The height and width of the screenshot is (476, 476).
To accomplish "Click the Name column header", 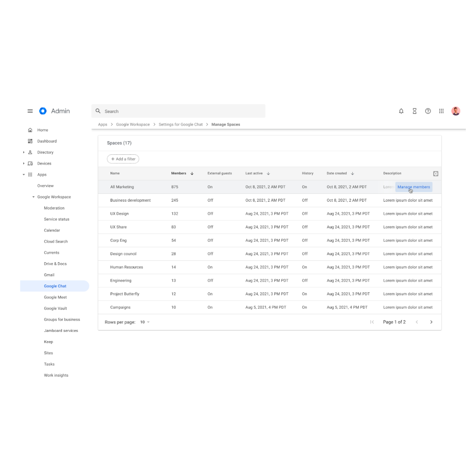I will 115,173.
